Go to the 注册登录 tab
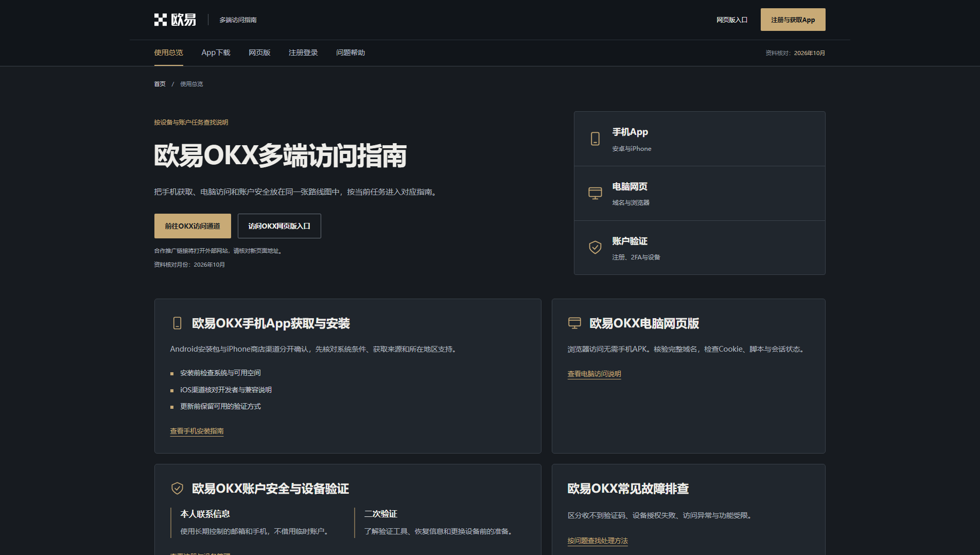This screenshot has height=555, width=980. pos(303,53)
